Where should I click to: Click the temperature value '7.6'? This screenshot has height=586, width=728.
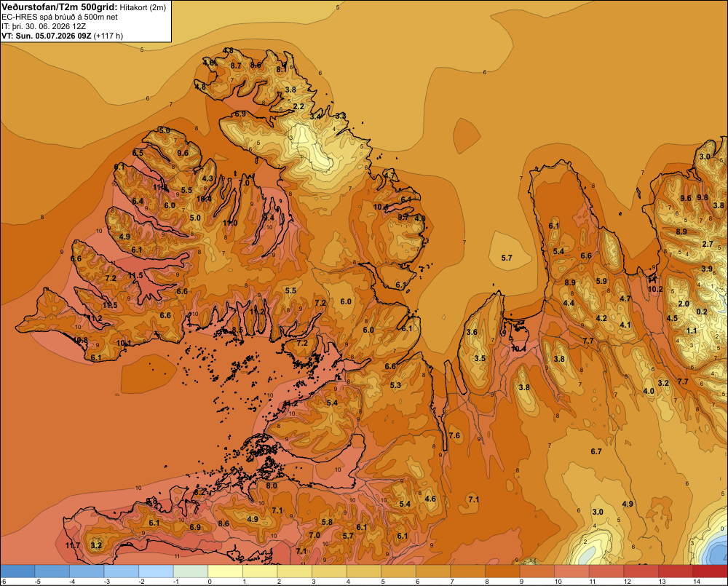click(454, 435)
